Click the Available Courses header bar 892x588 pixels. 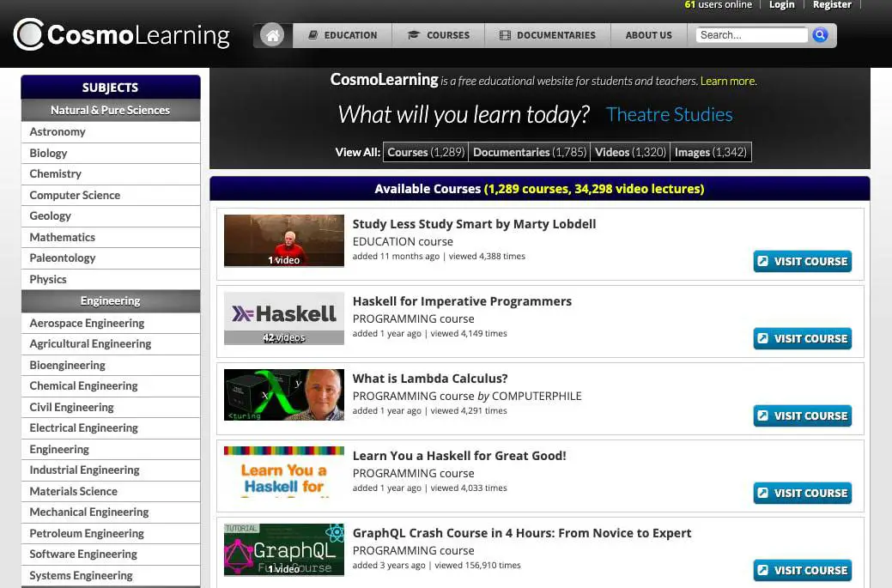[539, 189]
